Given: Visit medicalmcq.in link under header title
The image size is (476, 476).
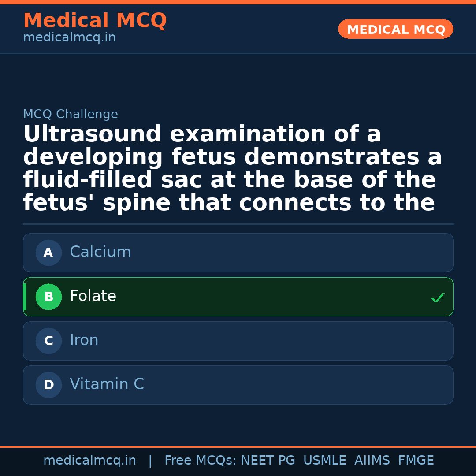Looking at the screenshot, I should (x=69, y=37).
